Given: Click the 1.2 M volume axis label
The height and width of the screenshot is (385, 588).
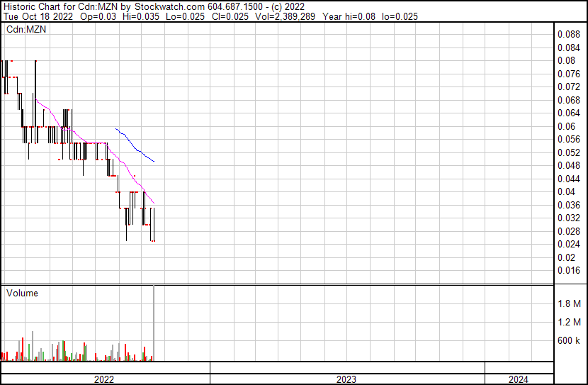Looking at the screenshot, I should [x=569, y=323].
